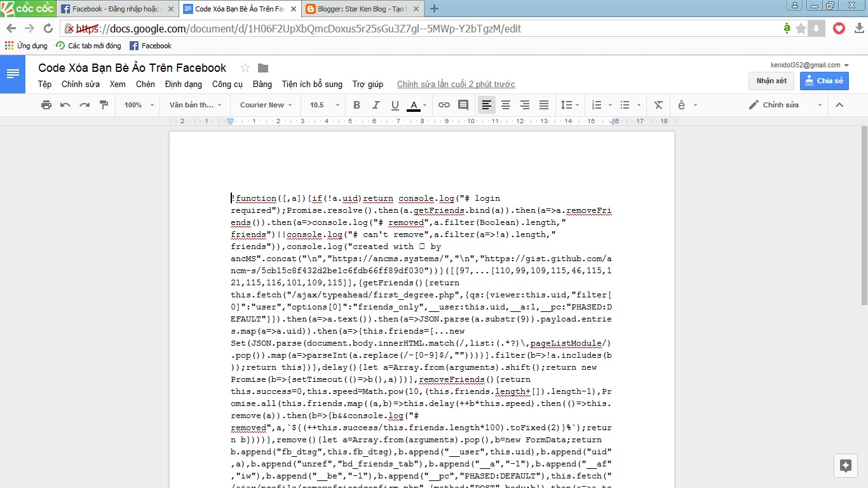This screenshot has height=488, width=868.
Task: Open the Định dạng menu
Action: (183, 84)
